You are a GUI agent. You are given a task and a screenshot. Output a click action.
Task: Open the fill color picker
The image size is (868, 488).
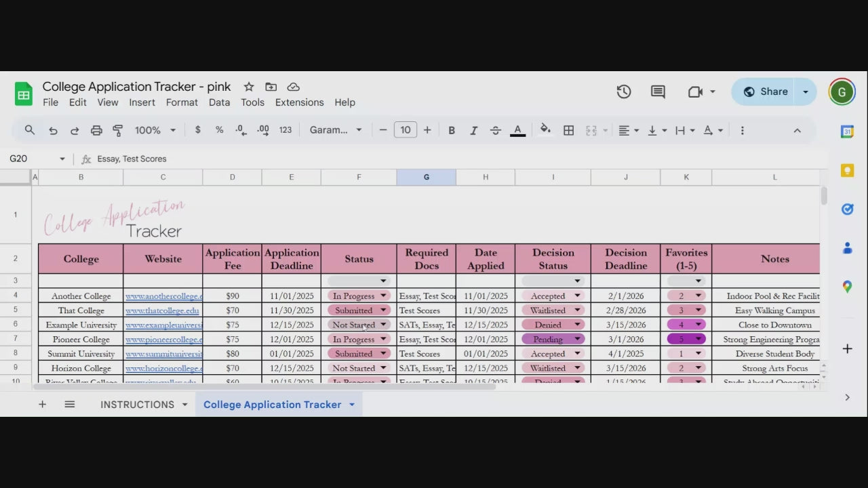(545, 130)
